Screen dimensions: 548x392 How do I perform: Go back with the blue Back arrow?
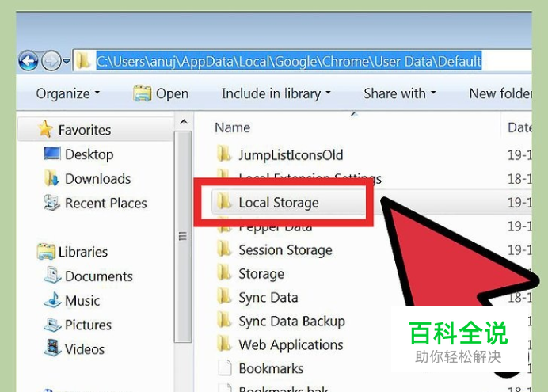click(x=29, y=61)
